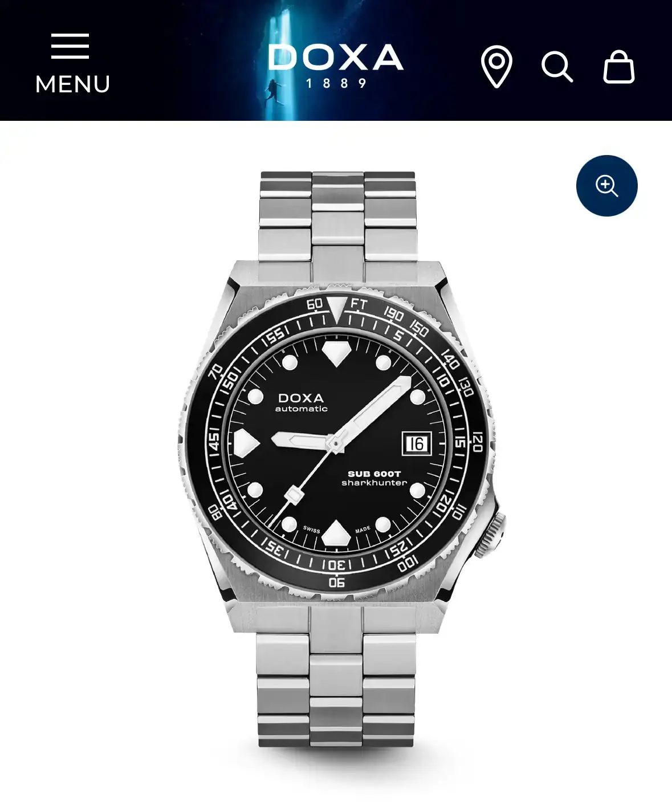View the shopping bag icon

tap(618, 67)
